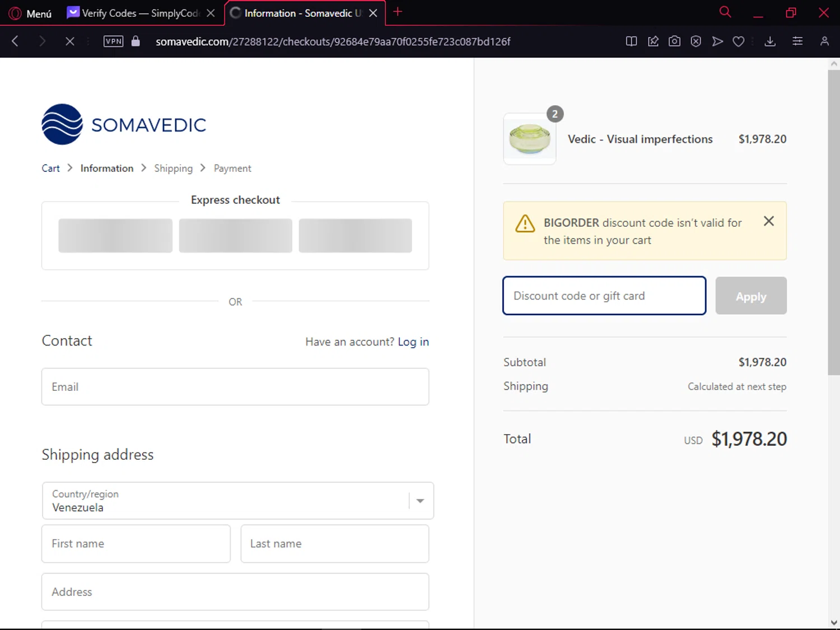Click the Total $1,978.20 amount
Image resolution: width=840 pixels, height=630 pixels.
[x=749, y=439]
